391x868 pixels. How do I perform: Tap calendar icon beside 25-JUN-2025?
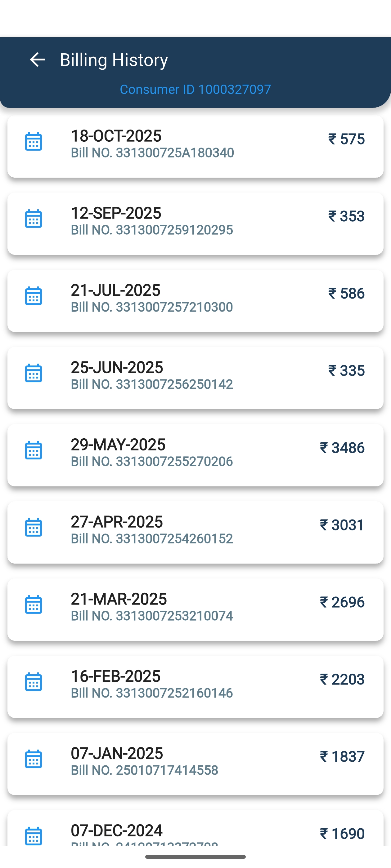[34, 373]
